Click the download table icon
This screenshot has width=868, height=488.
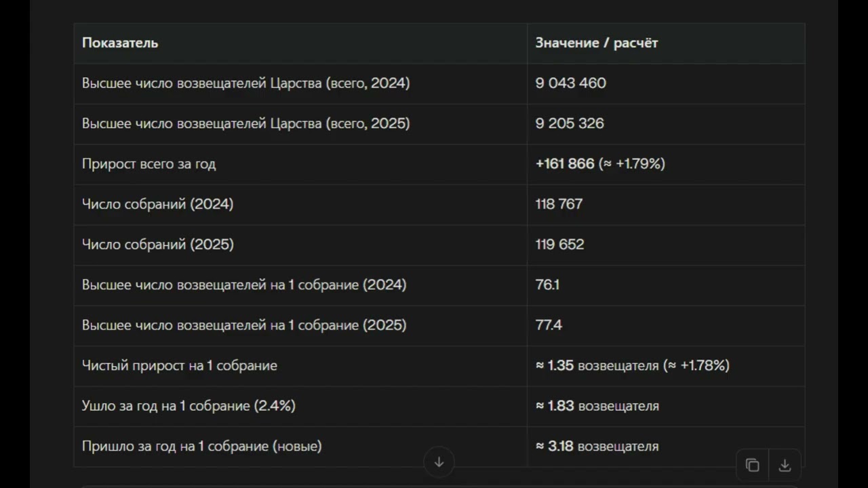click(785, 465)
